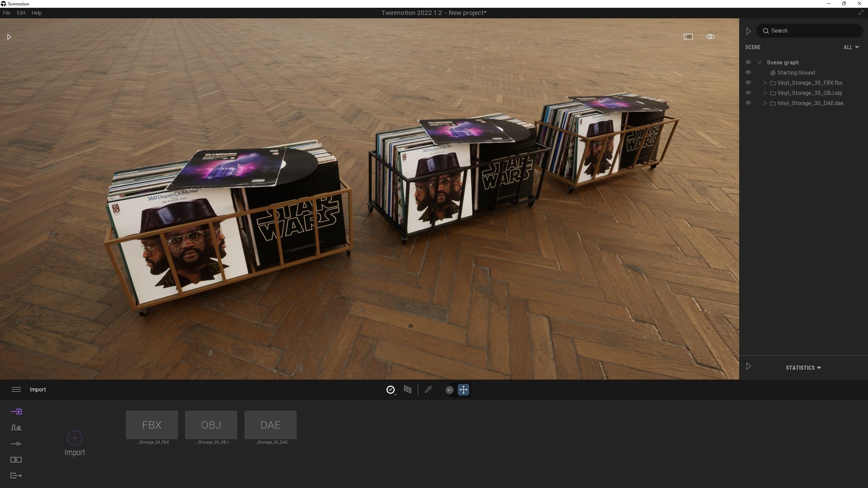The image size is (868, 488).
Task: Hide Vinyl_Storage_30_FBX.fbx with its eye icon
Action: (x=748, y=83)
